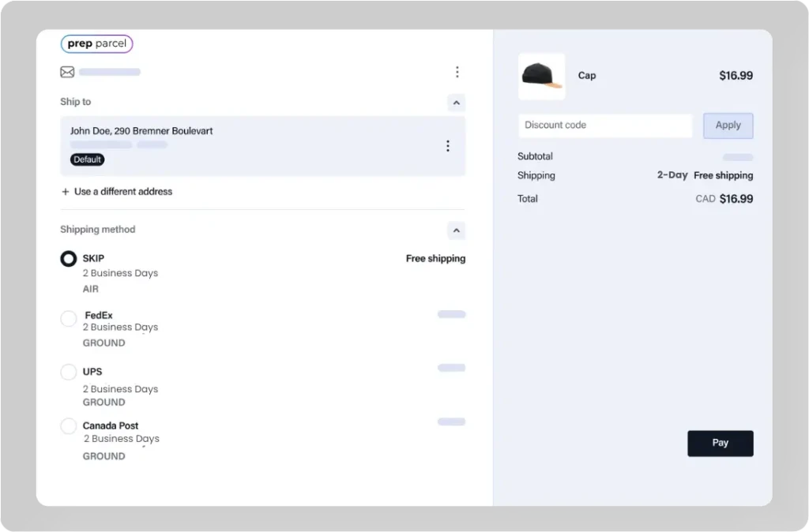
Task: Click the GROUND label under FedEx
Action: [x=103, y=343]
